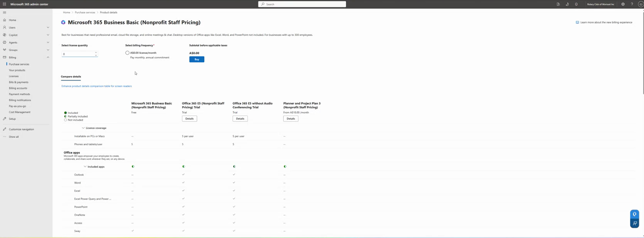
Task: Expand the Groups menu chevron
Action: click(x=48, y=50)
